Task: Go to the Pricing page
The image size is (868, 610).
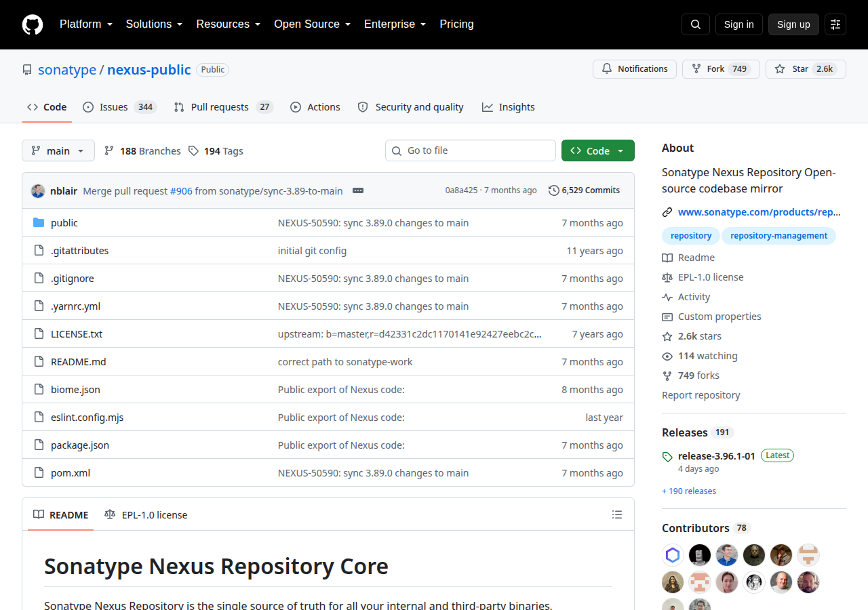Action: point(456,24)
